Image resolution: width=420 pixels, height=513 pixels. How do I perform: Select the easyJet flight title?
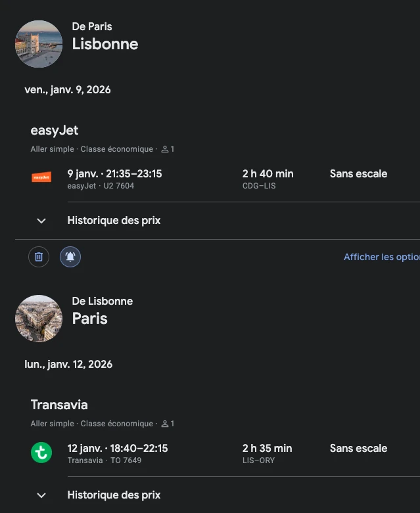[55, 130]
